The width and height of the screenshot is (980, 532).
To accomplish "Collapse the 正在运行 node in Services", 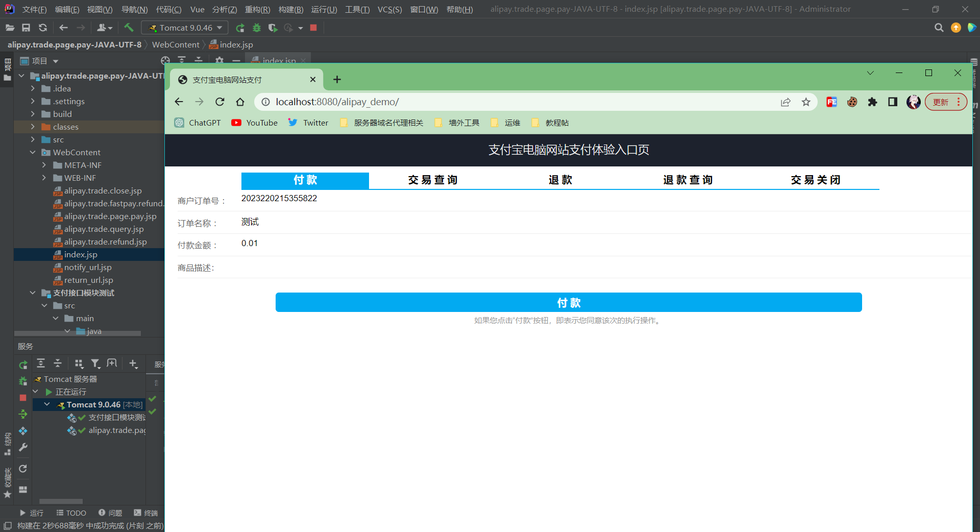I will tap(35, 392).
